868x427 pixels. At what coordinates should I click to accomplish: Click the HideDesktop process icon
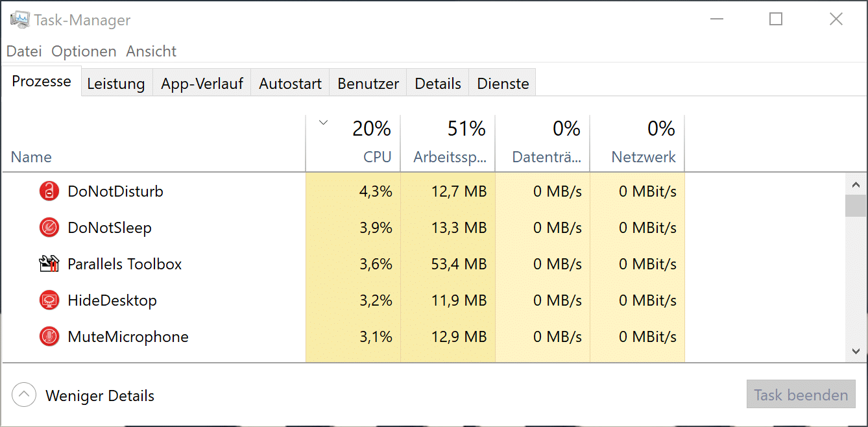[49, 300]
